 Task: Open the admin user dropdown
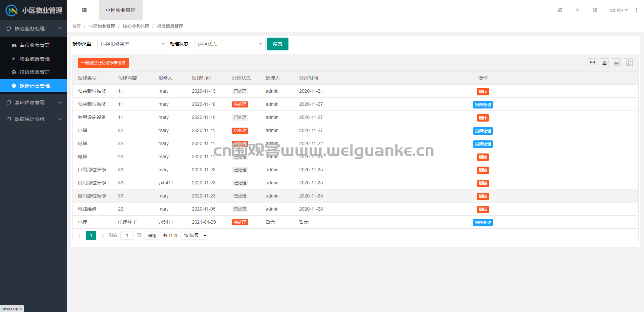click(619, 10)
